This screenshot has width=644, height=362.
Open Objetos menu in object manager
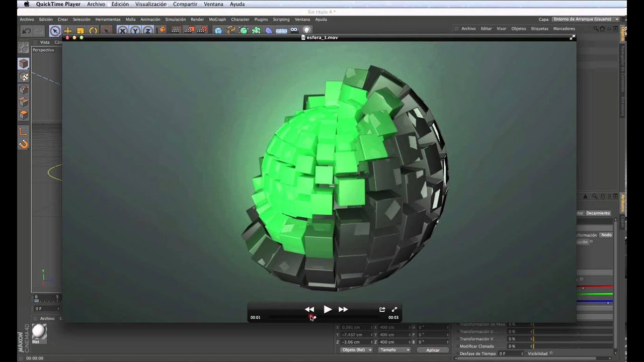[x=519, y=29]
